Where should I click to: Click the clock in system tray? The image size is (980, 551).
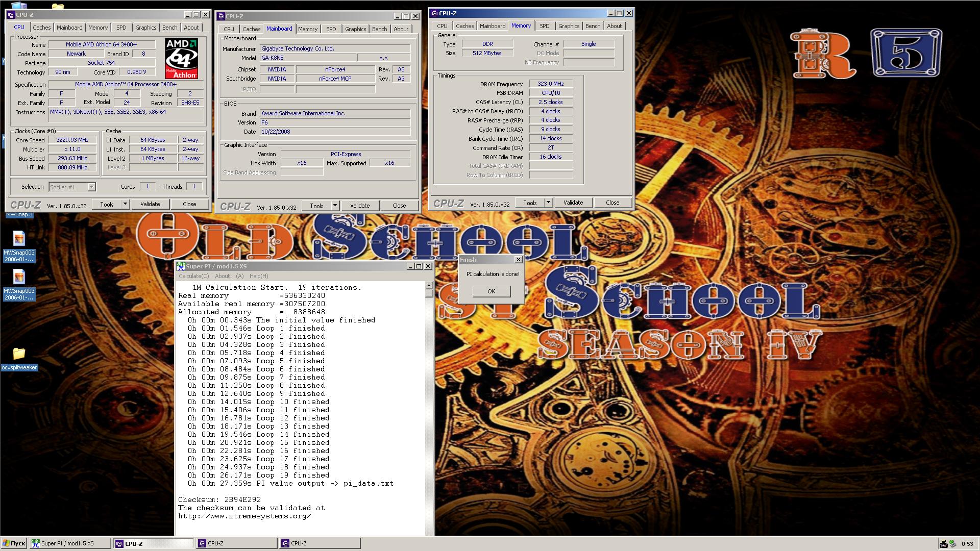click(967, 544)
